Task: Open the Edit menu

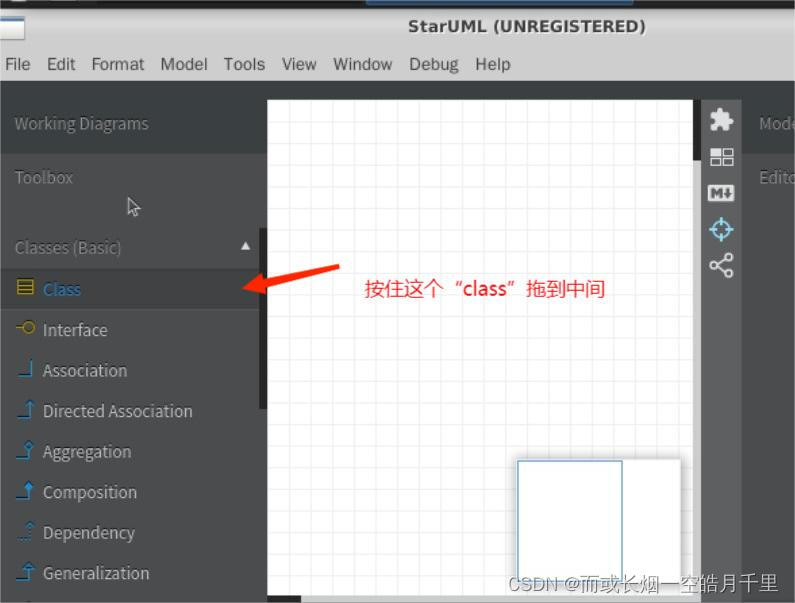Action: point(61,64)
